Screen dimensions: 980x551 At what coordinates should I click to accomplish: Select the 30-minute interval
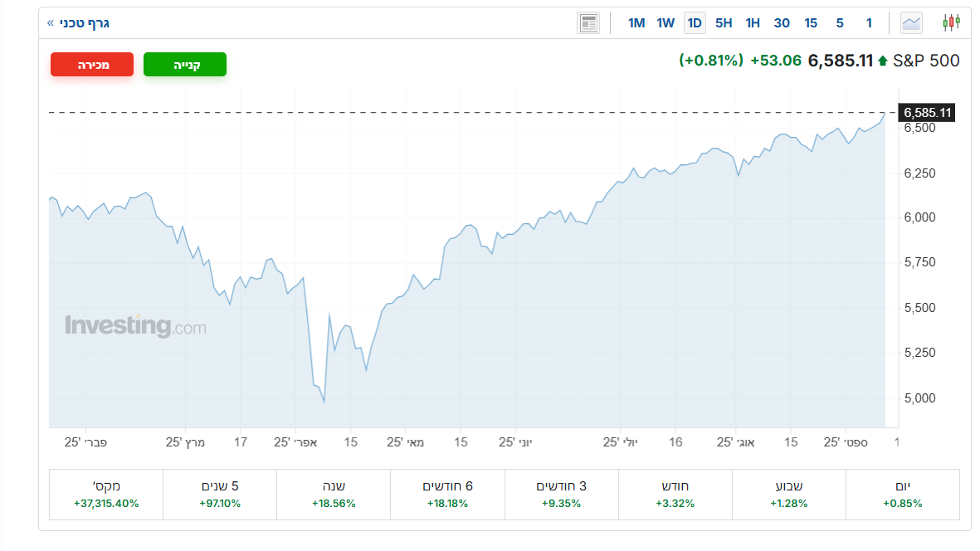click(x=782, y=22)
